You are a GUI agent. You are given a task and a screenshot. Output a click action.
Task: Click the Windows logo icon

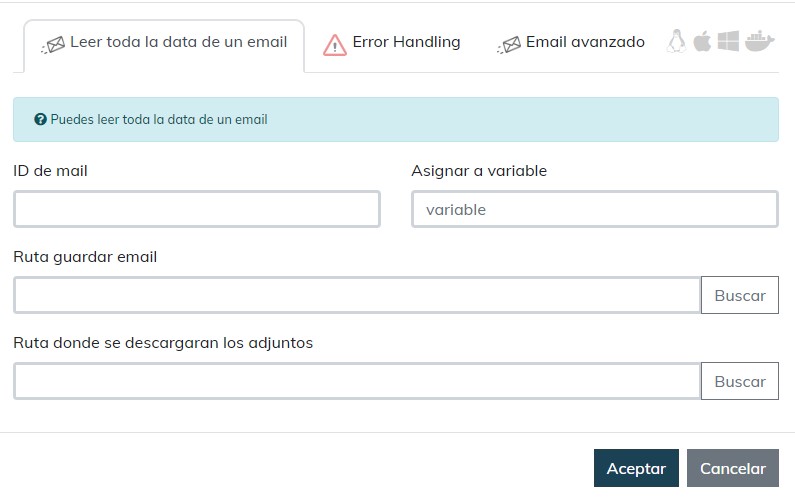point(728,42)
